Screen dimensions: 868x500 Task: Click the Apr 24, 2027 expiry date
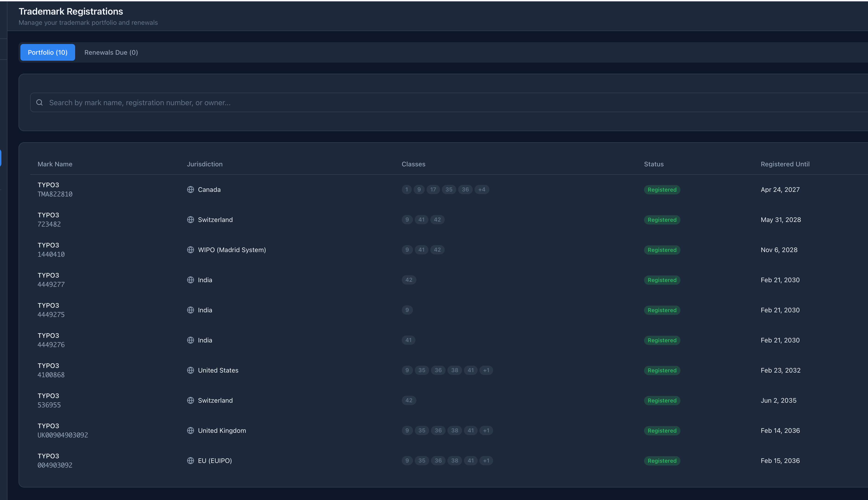coord(780,190)
